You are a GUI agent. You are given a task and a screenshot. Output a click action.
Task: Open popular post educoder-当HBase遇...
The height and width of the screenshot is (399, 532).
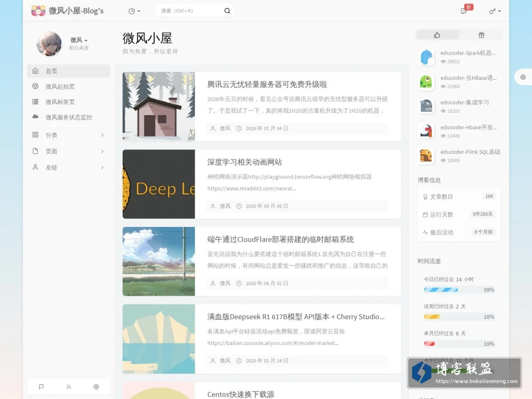point(469,78)
